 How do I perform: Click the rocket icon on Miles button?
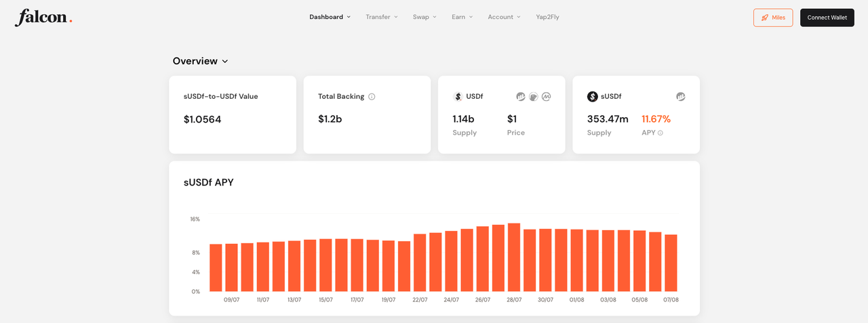765,18
